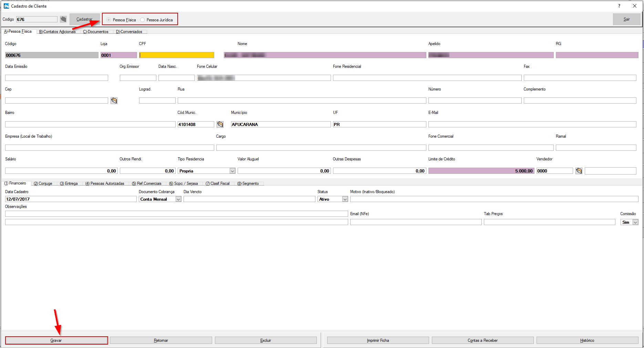Click the Vendedor search icon

pos(579,171)
